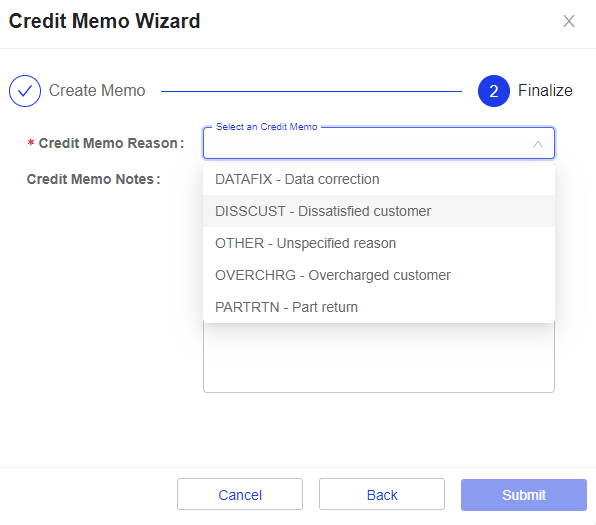Click the Create Memo completed checkmark icon

[x=25, y=91]
